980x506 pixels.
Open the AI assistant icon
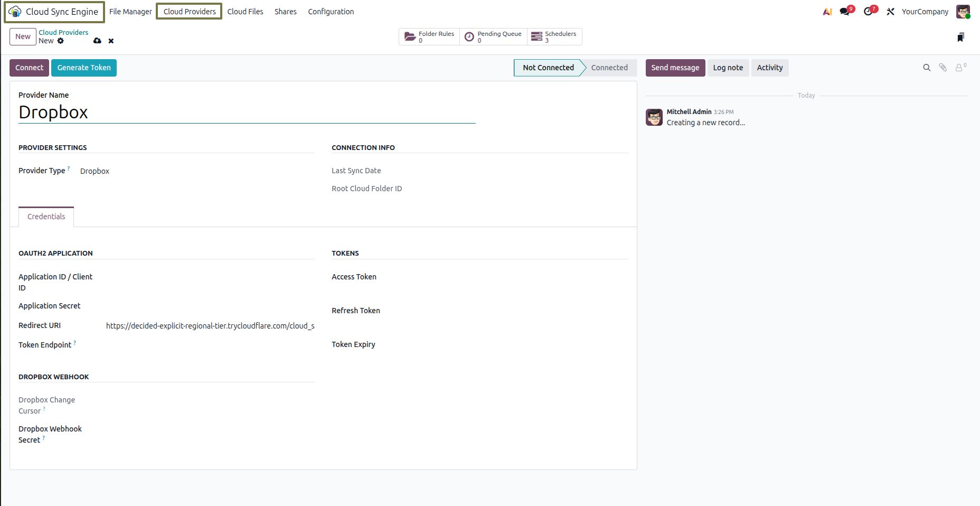pyautogui.click(x=827, y=12)
